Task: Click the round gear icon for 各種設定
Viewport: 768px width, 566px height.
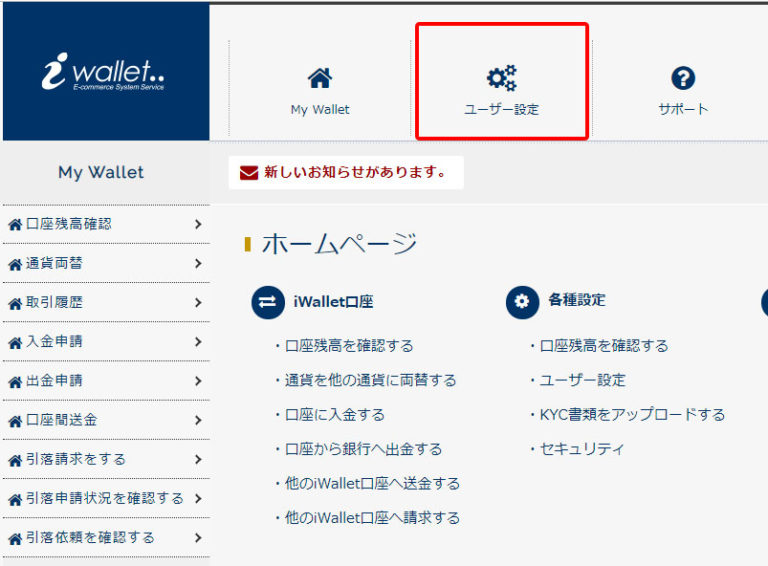Action: pos(522,302)
